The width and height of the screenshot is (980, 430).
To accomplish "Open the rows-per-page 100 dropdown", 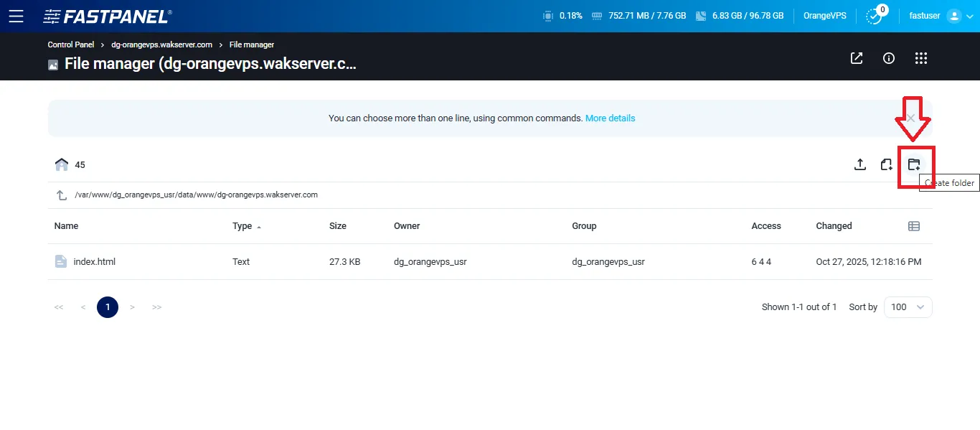I will [x=908, y=307].
